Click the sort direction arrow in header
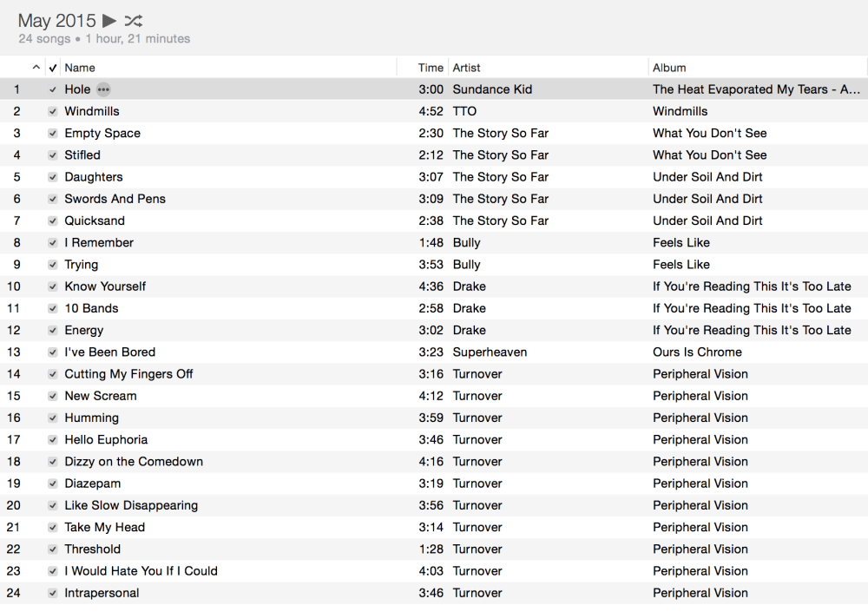Screen dimensions: 868x612 (36, 68)
